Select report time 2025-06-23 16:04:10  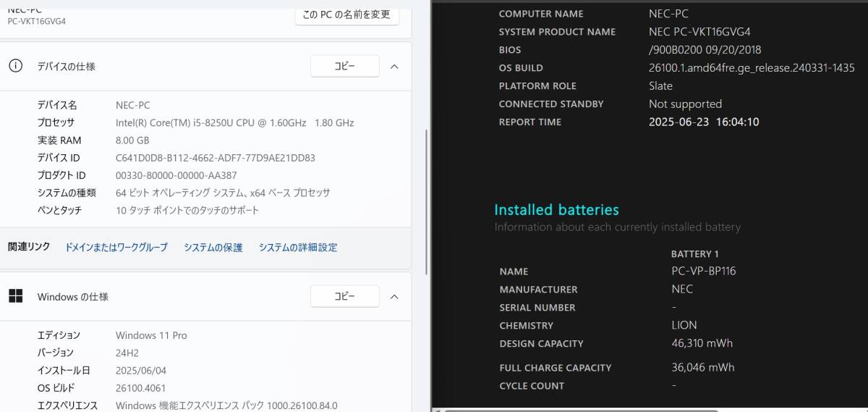click(x=704, y=122)
